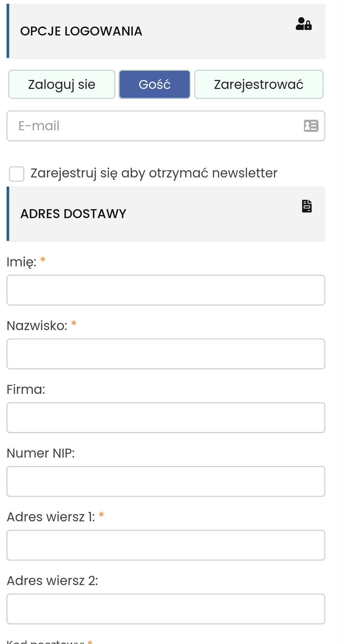
Task: Focus the Firma text field
Action: coord(166,418)
